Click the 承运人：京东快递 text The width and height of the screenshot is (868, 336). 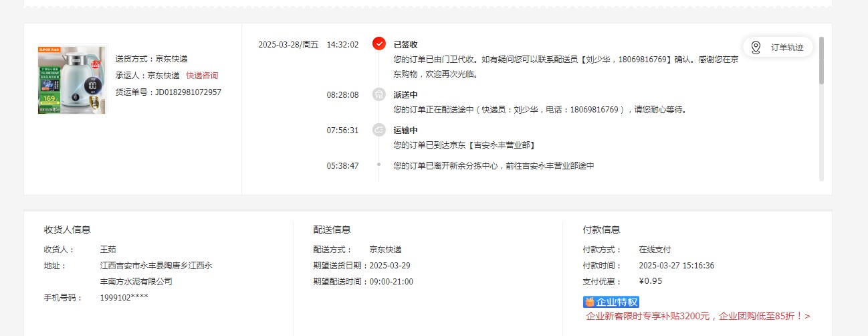[148, 76]
